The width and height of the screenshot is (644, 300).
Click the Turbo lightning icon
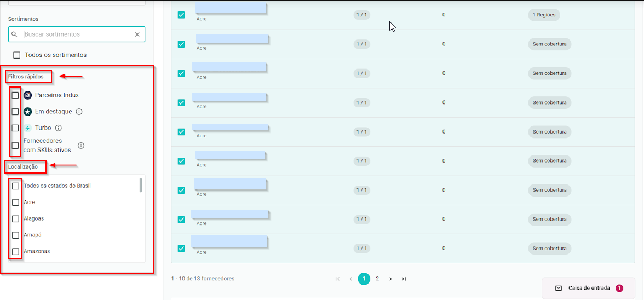(x=28, y=128)
